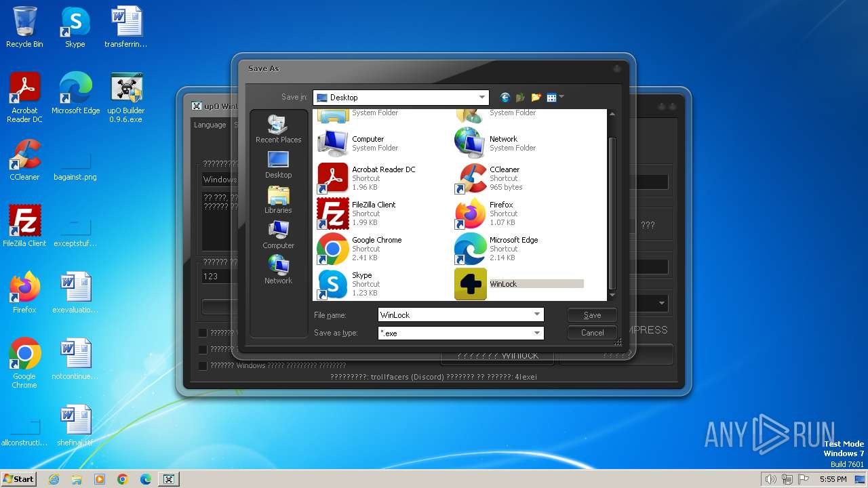Image resolution: width=868 pixels, height=488 pixels.
Task: Open the media player taskbar icon
Action: 100,479
